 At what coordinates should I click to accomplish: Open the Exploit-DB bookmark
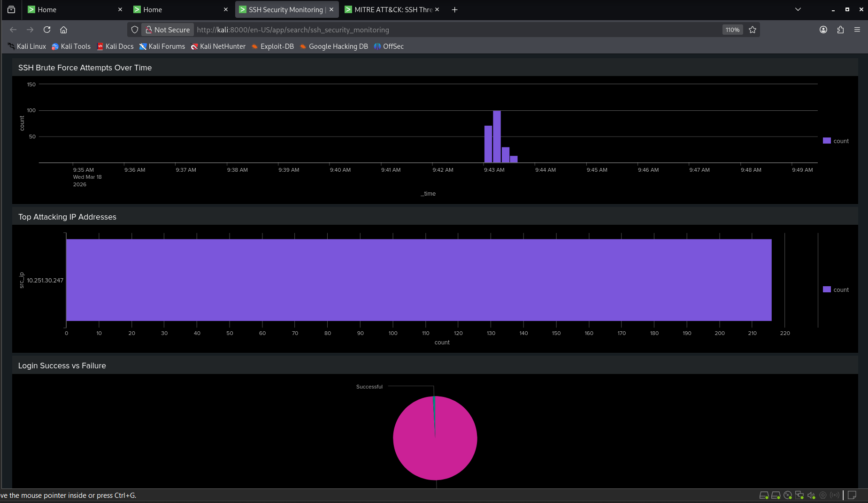pos(272,46)
